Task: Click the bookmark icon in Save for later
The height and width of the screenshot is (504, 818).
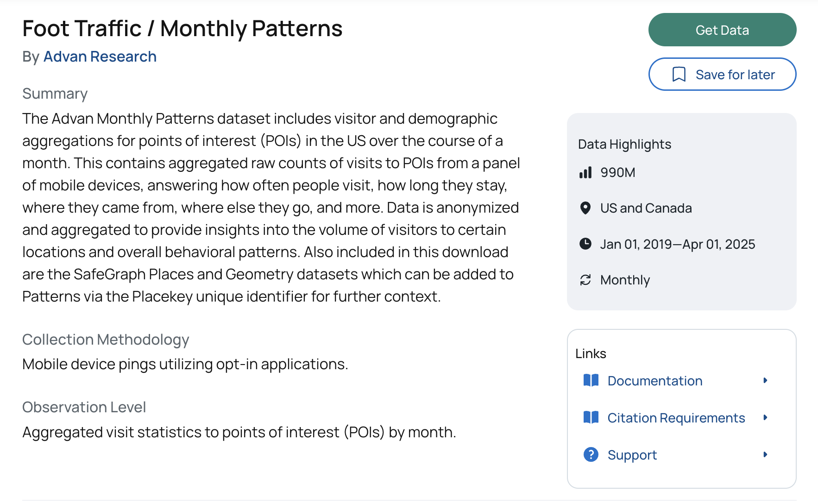Action: [x=679, y=74]
